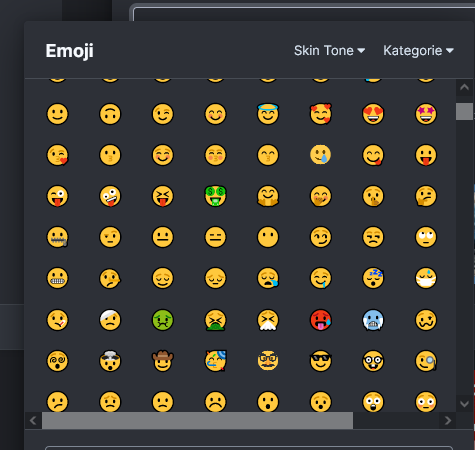Select the sunglasses face emoji
475x450 pixels.
click(321, 361)
